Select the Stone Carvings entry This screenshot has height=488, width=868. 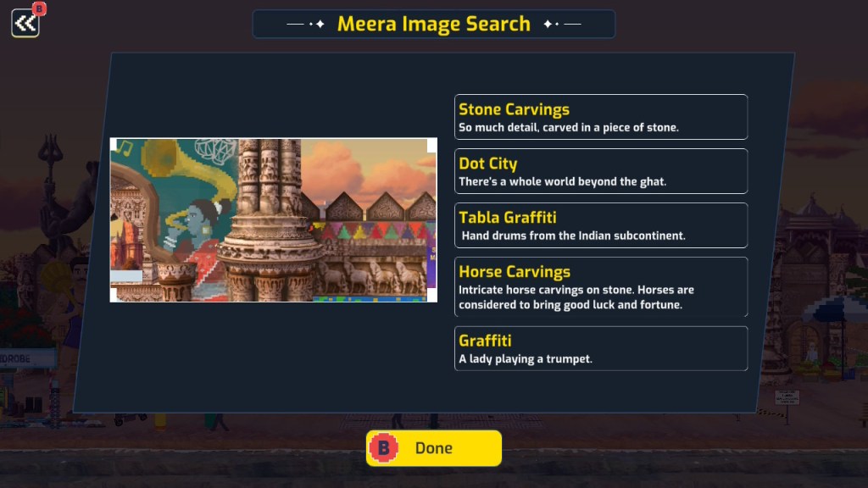click(x=601, y=117)
